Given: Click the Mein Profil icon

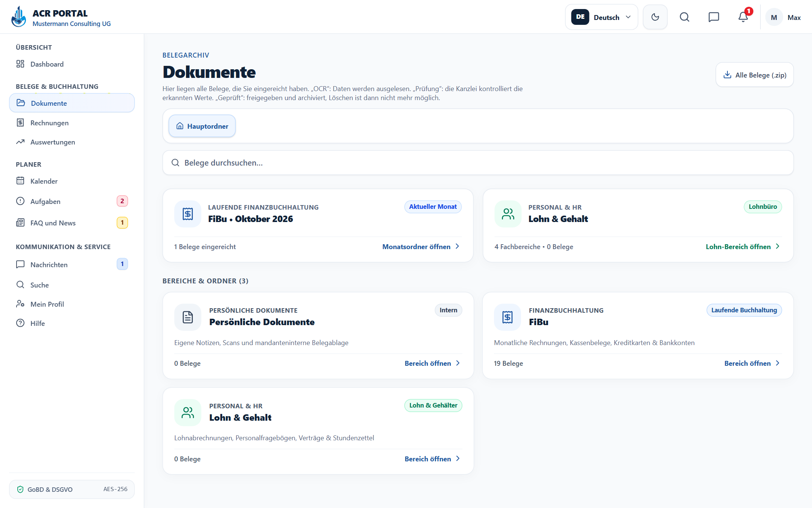Looking at the screenshot, I should (x=20, y=304).
